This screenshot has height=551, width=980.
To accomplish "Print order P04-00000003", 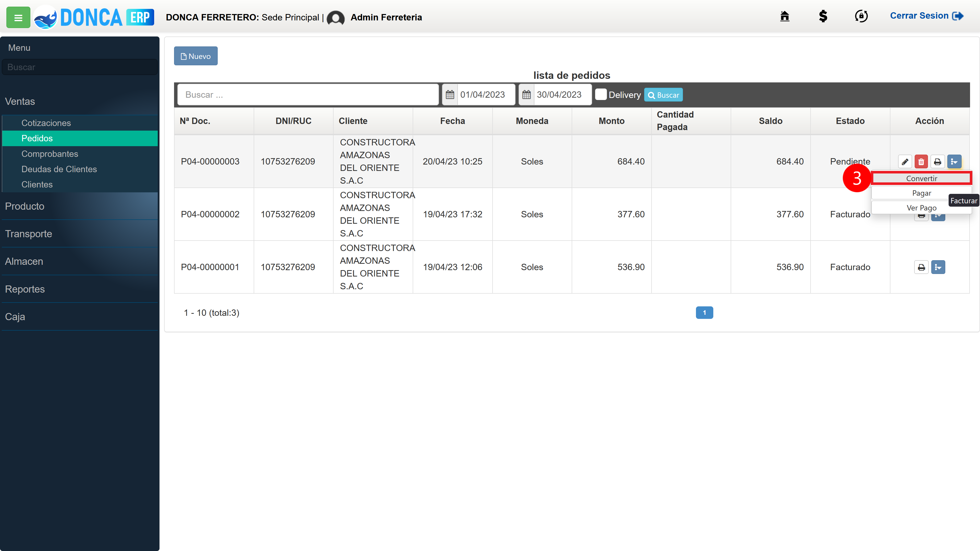I will (937, 162).
